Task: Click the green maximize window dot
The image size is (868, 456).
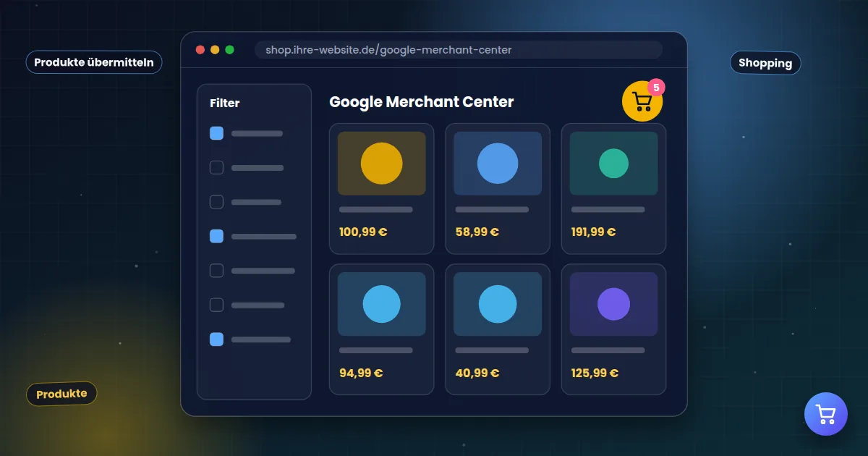Action: [230, 50]
